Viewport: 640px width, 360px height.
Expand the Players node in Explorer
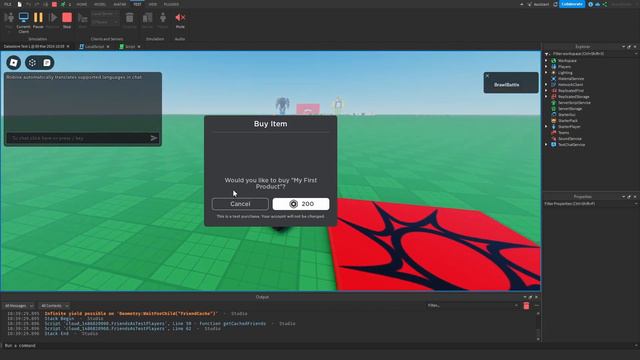point(546,67)
